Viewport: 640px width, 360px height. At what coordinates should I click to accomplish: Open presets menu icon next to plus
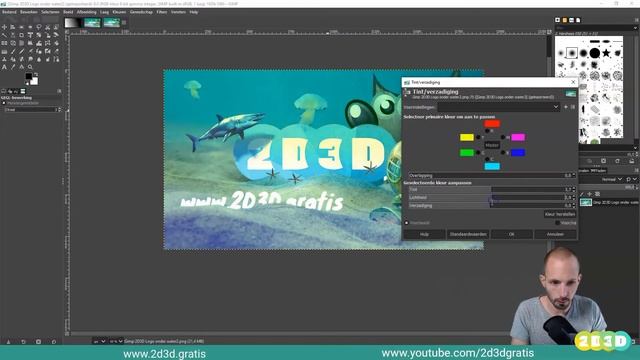[573, 107]
